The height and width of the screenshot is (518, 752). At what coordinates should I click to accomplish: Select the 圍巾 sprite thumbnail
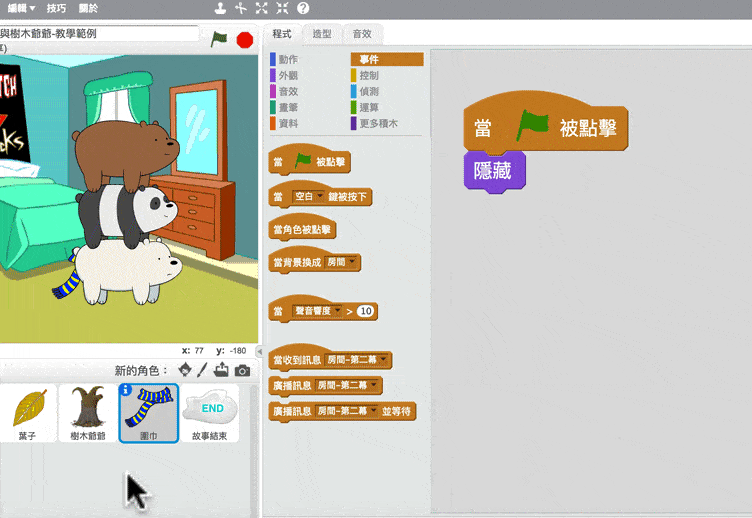coord(149,413)
